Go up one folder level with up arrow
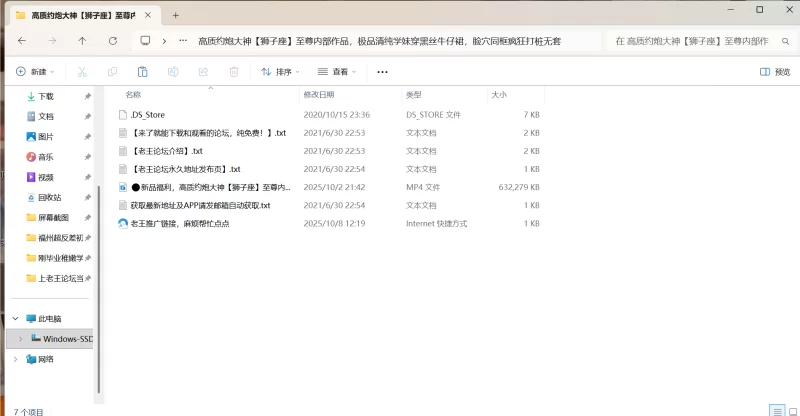This screenshot has width=800, height=416. click(x=82, y=41)
